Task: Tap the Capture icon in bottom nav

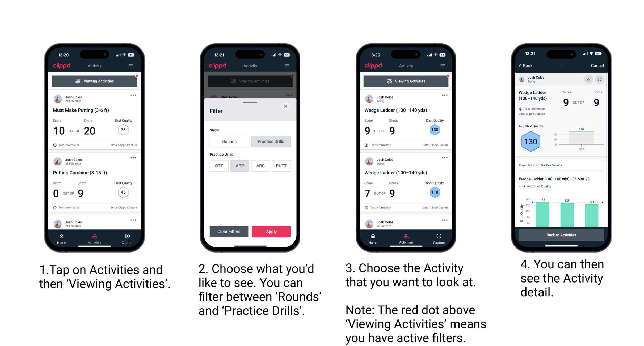Action: [127, 237]
